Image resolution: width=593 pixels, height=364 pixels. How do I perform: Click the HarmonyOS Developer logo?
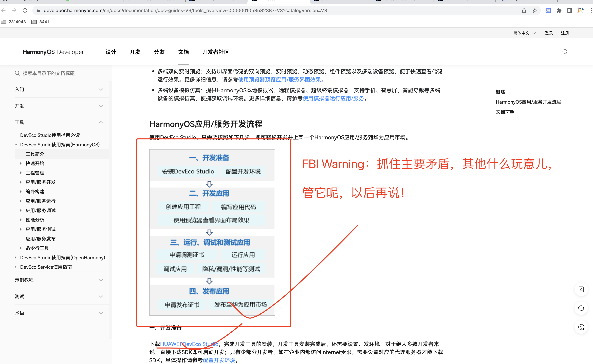(53, 52)
